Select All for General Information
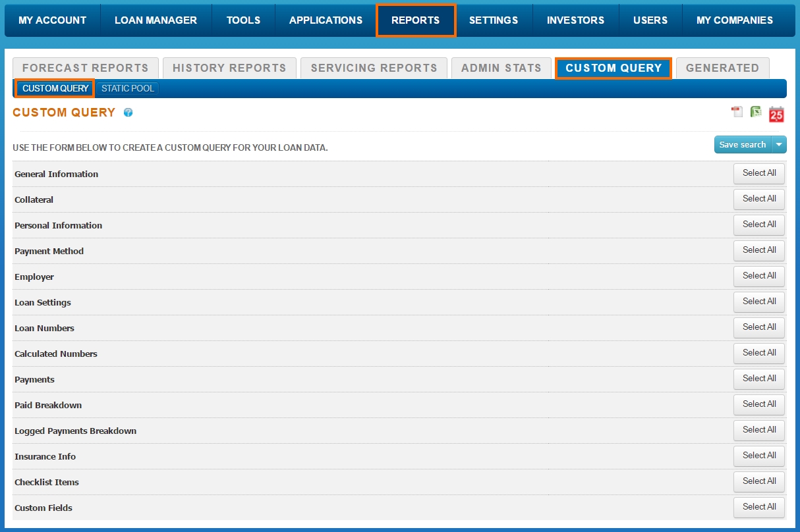Viewport: 800px width, 532px height. point(759,173)
